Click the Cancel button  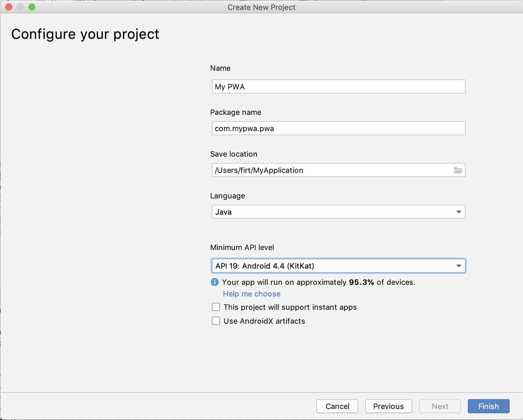[337, 406]
